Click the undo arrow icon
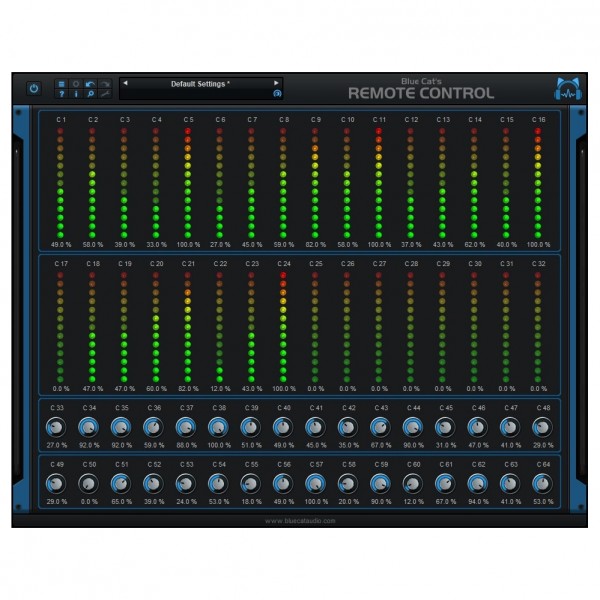Image resolution: width=600 pixels, height=600 pixels. pos(90,83)
